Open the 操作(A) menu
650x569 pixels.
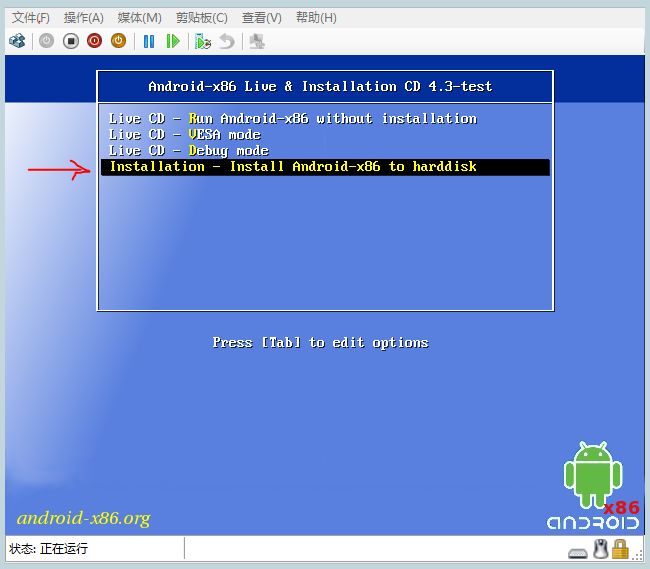coord(83,18)
